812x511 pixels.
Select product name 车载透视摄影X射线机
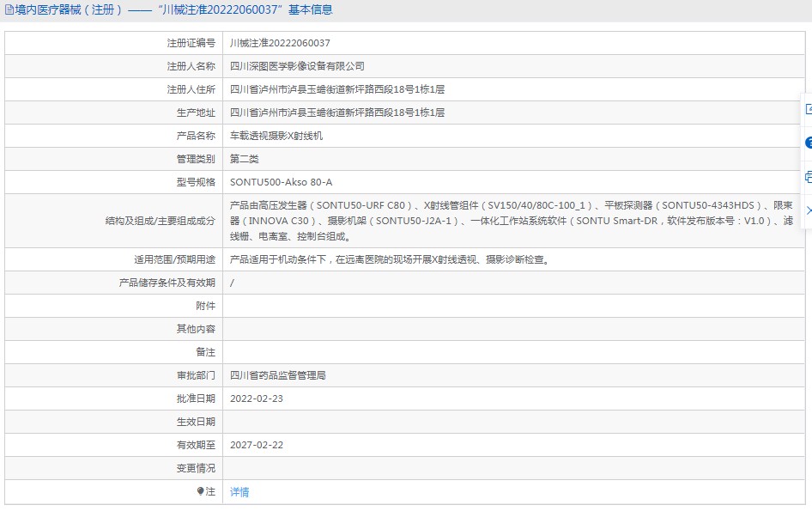point(276,136)
